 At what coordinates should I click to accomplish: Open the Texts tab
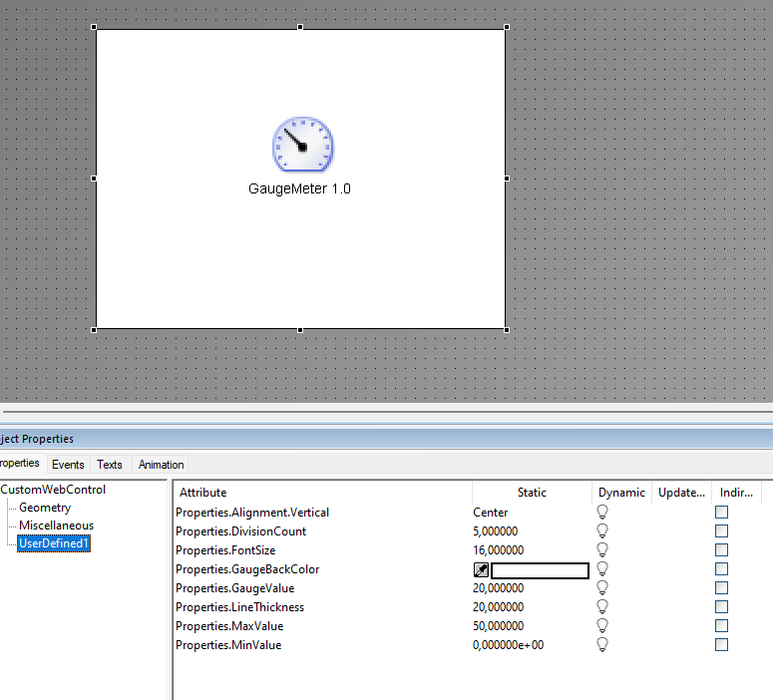110,465
